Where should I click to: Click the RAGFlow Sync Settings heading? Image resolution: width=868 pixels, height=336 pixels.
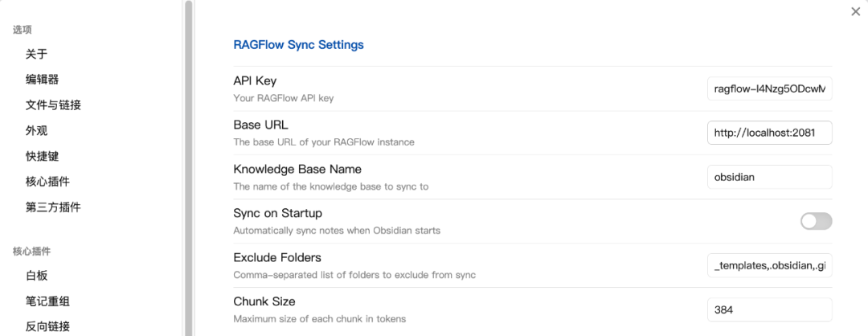[298, 45]
